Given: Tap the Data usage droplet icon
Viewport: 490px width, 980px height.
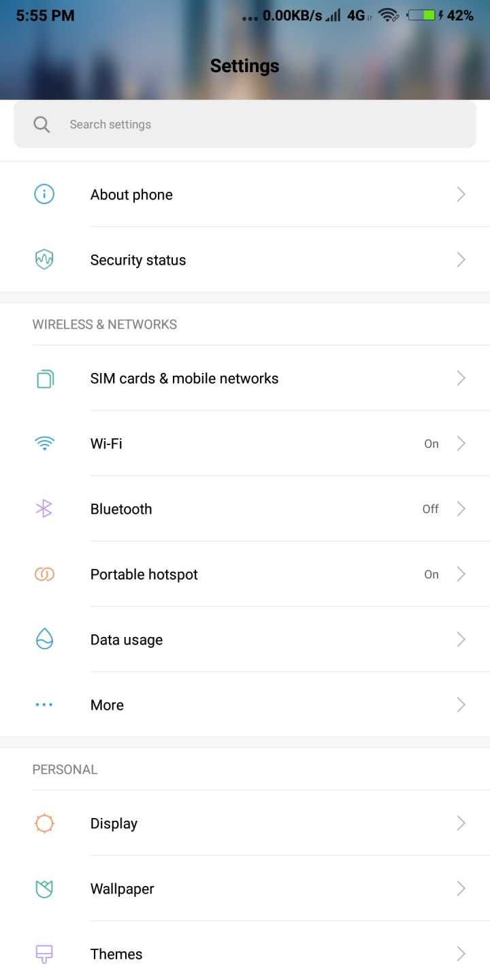Looking at the screenshot, I should tap(44, 639).
